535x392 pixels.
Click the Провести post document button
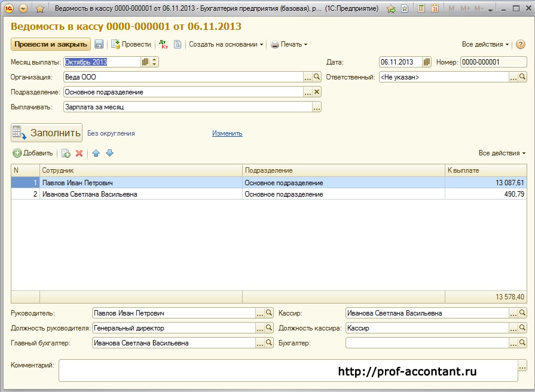[x=131, y=44]
